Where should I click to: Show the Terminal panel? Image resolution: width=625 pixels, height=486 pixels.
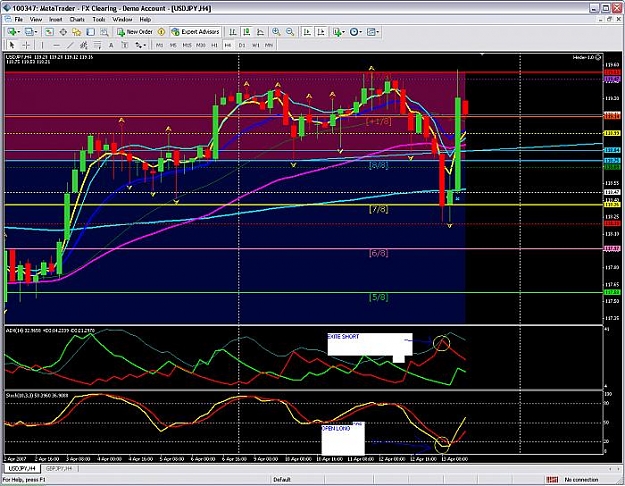pos(90,32)
